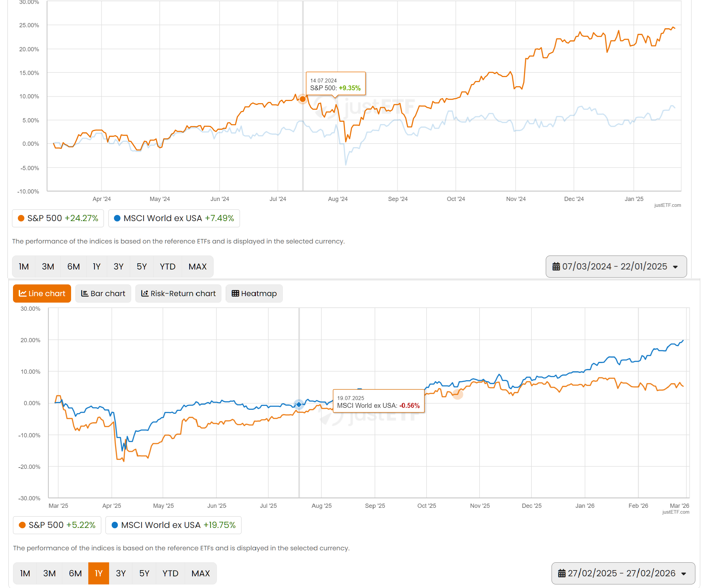Open the Risk-Return chart view
721x588 pixels.
click(178, 293)
